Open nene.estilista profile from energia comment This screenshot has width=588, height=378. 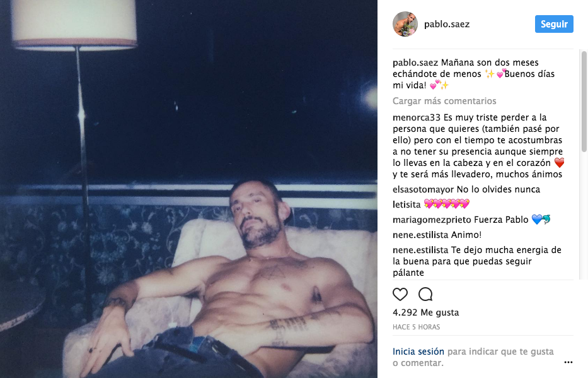pos(420,250)
